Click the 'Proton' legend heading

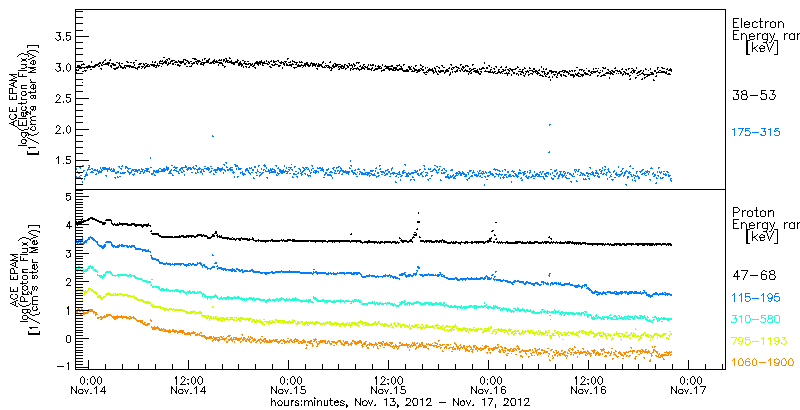coord(754,212)
